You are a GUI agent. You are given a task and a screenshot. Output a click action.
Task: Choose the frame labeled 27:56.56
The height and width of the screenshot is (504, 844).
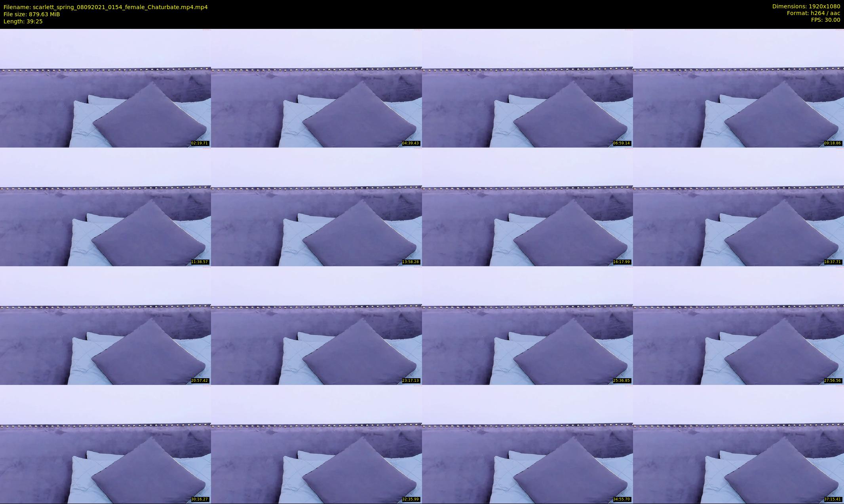738,325
